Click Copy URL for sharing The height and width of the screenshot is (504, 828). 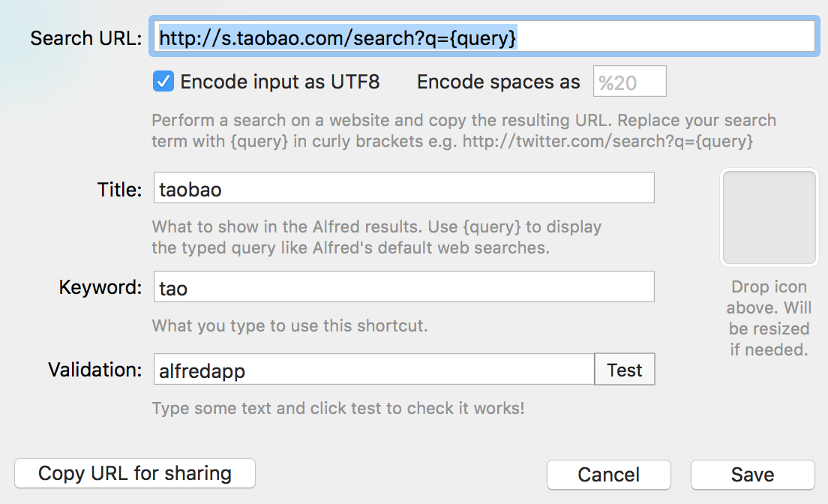(x=135, y=474)
